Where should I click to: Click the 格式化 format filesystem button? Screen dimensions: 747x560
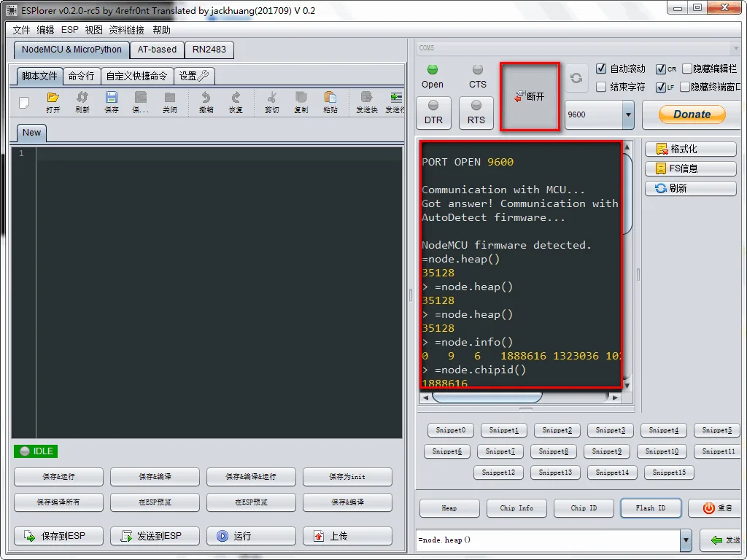tap(690, 149)
